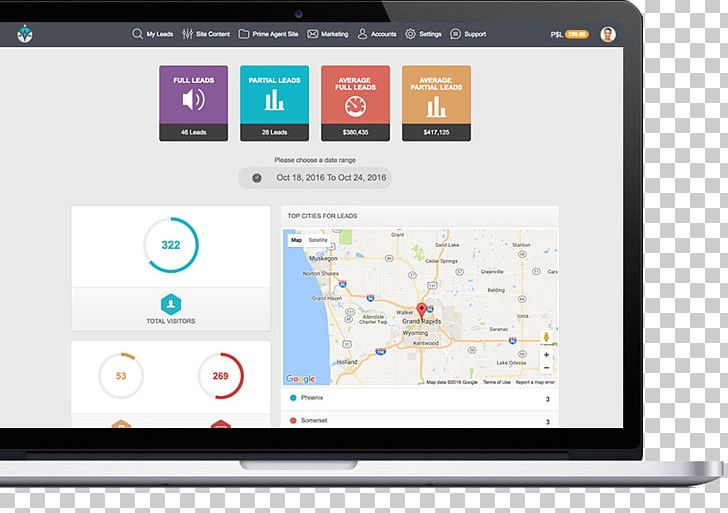This screenshot has height=513, width=728.
Task: Click the teal Phoenix dot marker
Action: 293,398
